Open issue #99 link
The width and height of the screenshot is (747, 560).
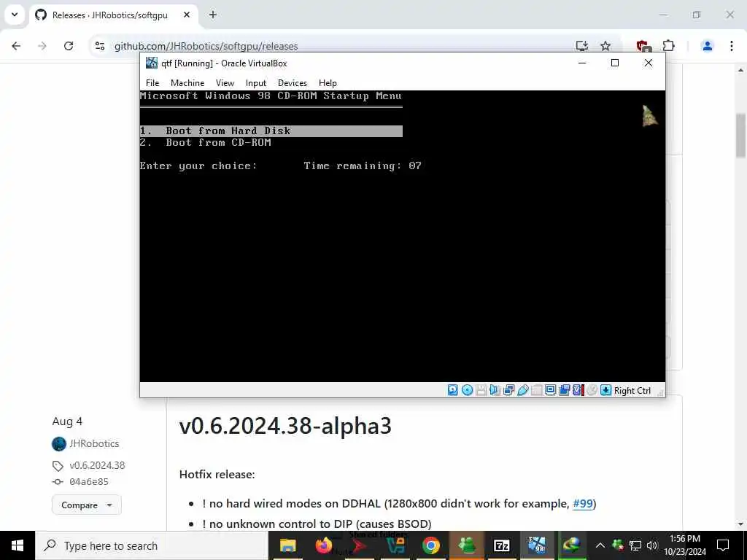click(583, 504)
